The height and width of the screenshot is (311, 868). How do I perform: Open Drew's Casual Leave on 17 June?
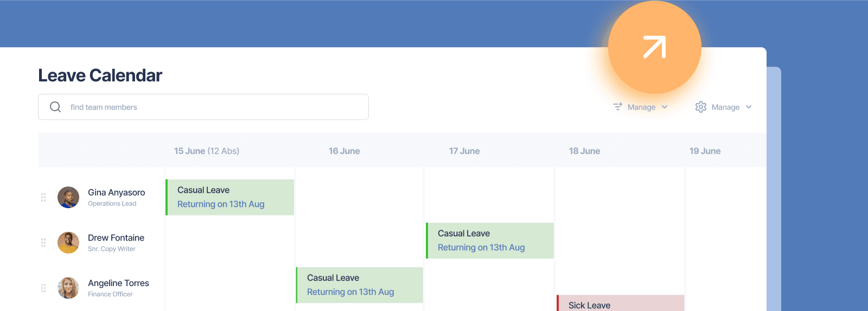[x=490, y=241]
